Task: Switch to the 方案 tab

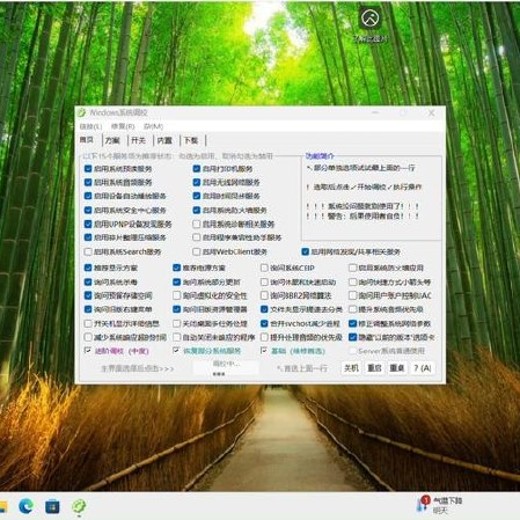Action: point(112,140)
